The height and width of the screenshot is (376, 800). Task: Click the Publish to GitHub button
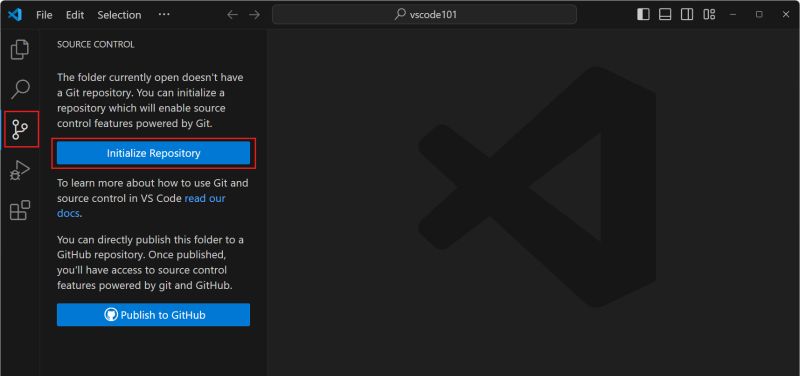154,315
